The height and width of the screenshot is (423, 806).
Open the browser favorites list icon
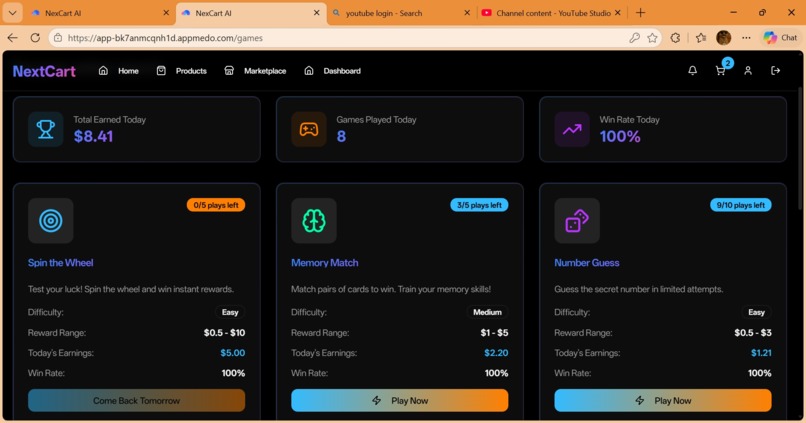point(701,38)
